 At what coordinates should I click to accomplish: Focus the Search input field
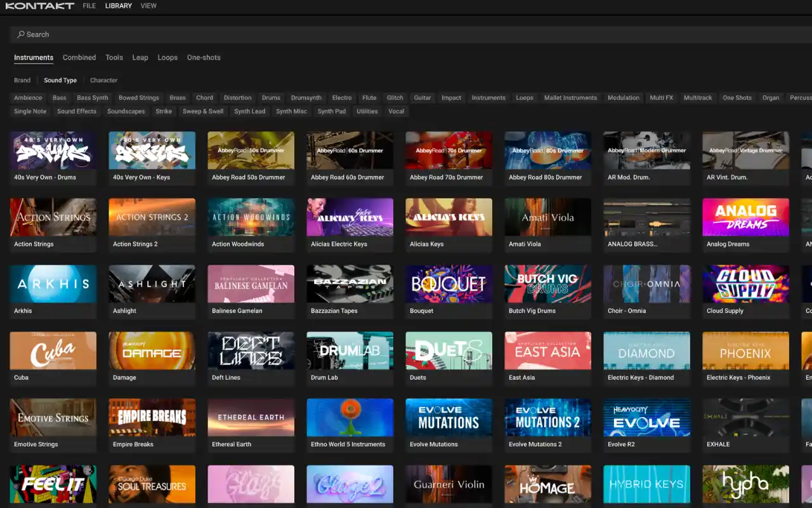tap(411, 34)
